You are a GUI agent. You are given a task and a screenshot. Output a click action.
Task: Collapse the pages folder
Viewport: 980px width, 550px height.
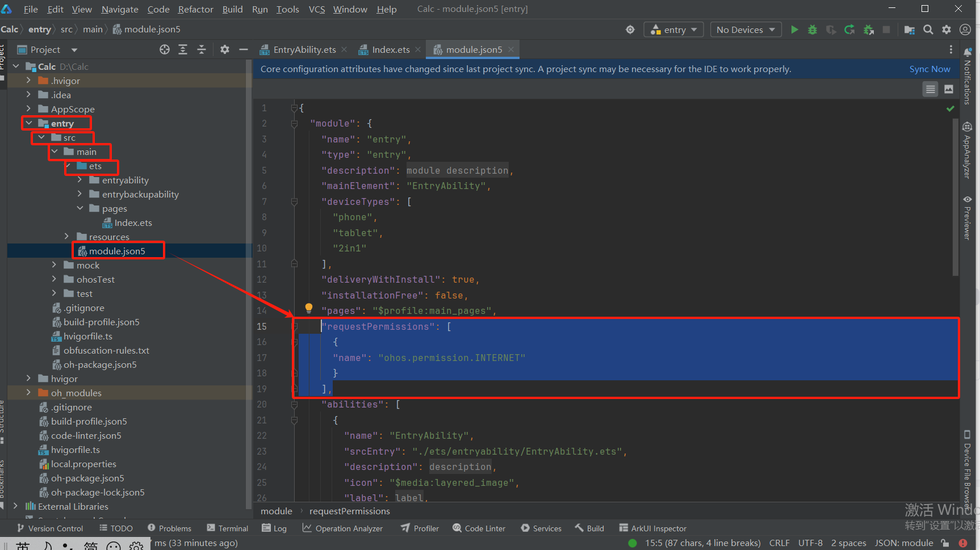80,208
